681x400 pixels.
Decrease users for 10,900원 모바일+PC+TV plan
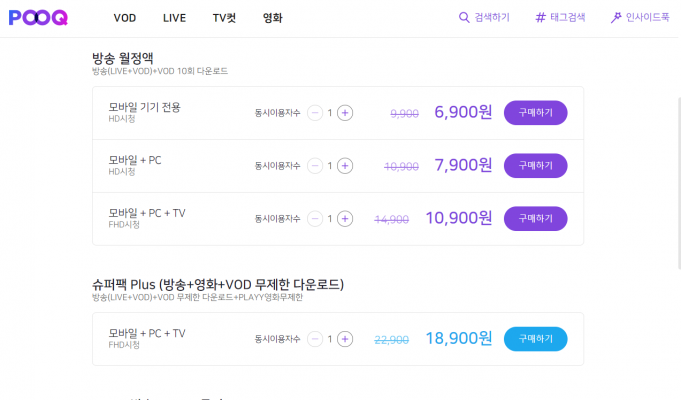315,219
